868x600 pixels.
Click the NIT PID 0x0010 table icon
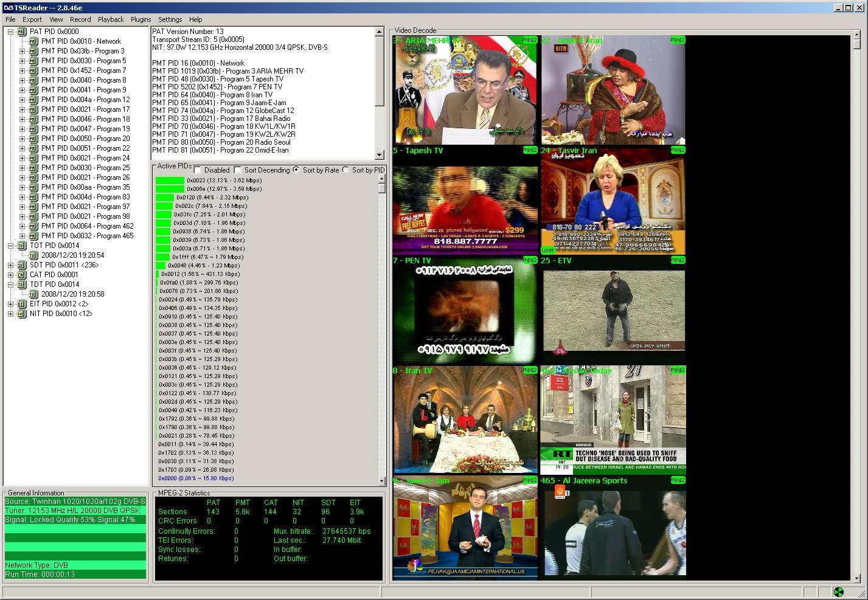[22, 314]
